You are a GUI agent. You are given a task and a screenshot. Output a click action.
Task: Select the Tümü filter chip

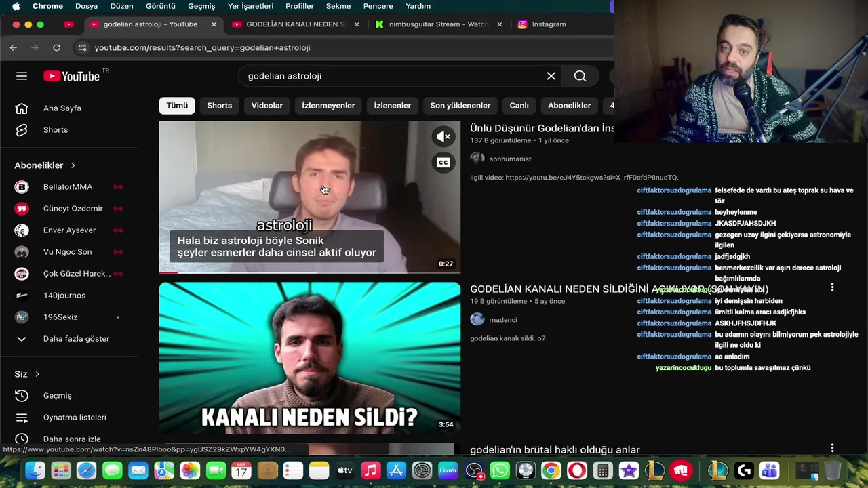pyautogui.click(x=177, y=106)
